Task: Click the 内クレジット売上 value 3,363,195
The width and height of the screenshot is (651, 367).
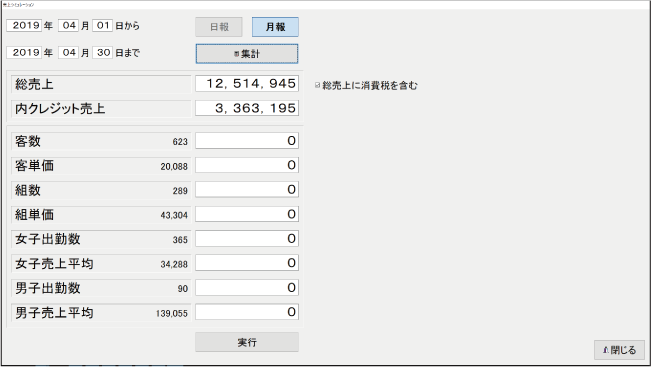Action: pos(247,108)
